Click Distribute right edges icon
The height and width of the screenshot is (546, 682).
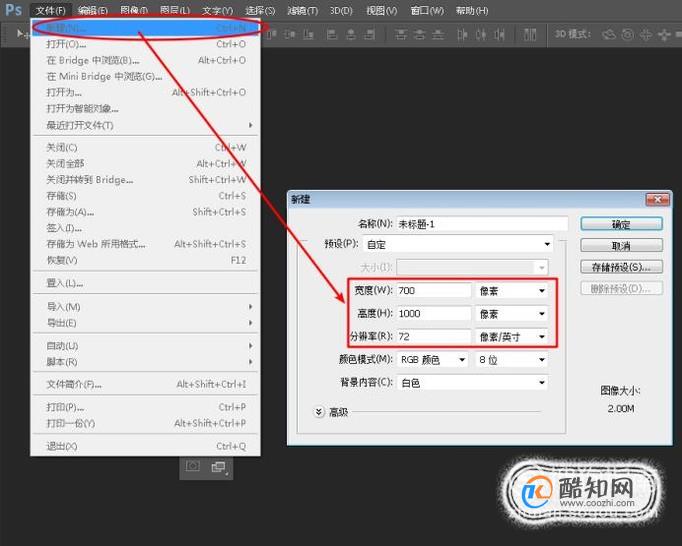tap(500, 34)
